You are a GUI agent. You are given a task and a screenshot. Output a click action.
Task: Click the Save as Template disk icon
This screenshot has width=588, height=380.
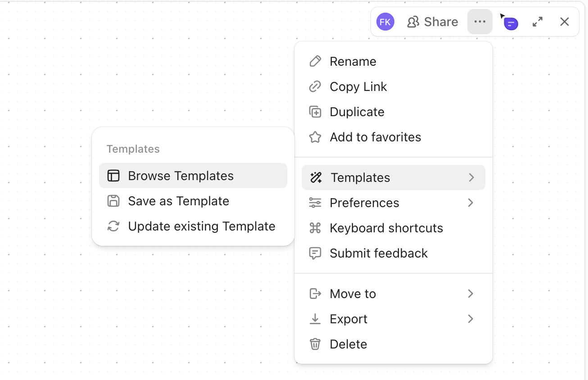(113, 201)
